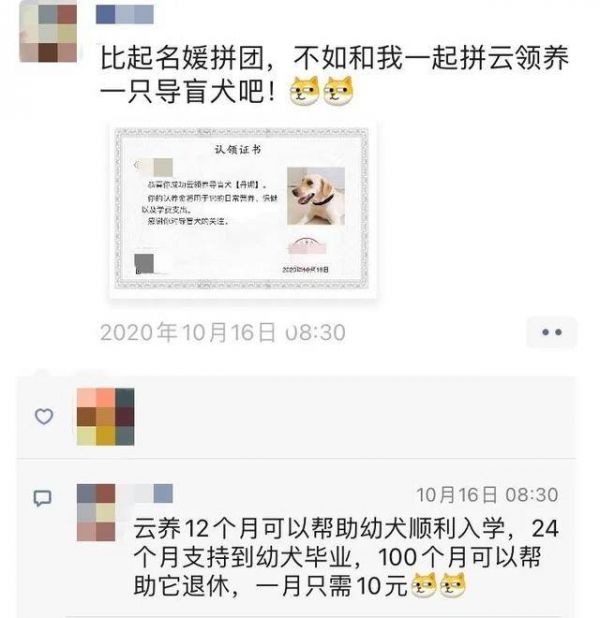
Task: Tap the first doge emoji after 导盲犬吧
Action: coord(304,91)
